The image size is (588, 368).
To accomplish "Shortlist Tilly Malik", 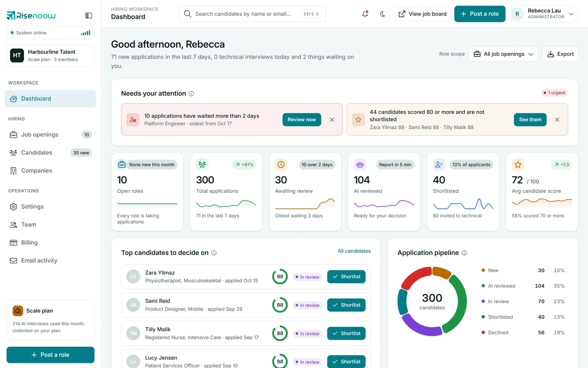I will (346, 333).
